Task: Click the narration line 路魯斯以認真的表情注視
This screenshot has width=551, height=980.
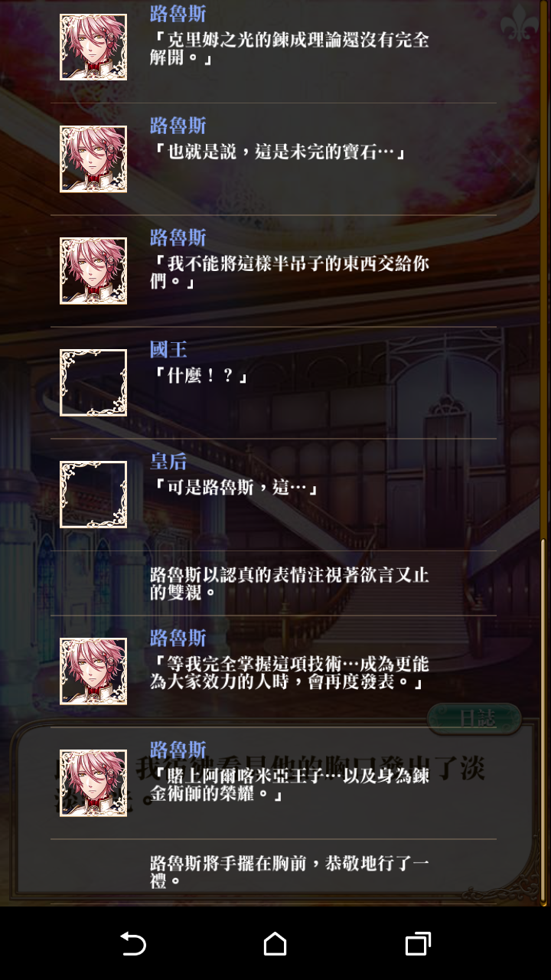Action: point(289,583)
